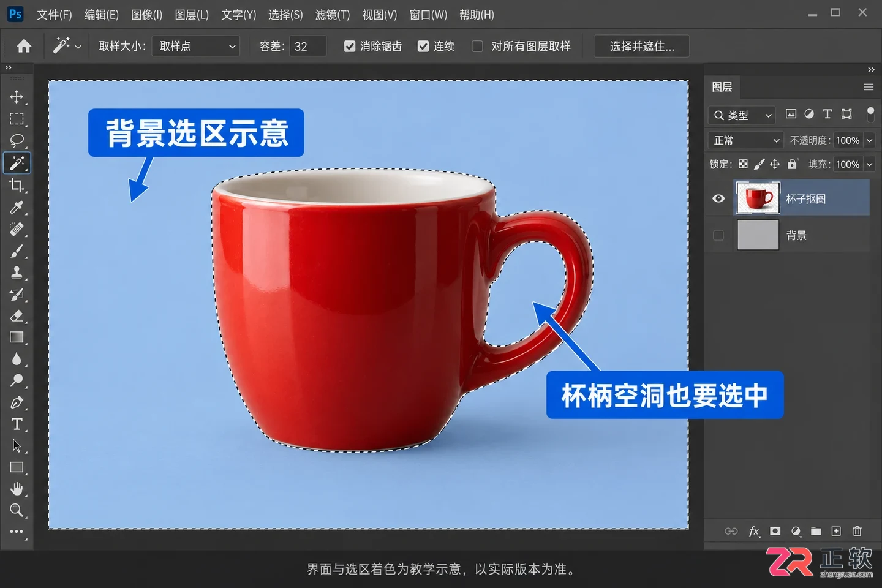Open the 类型 layer filter dropdown

742,115
